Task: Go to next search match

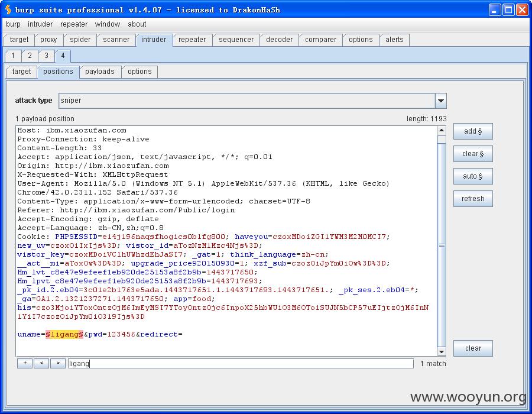Action: tap(58, 363)
